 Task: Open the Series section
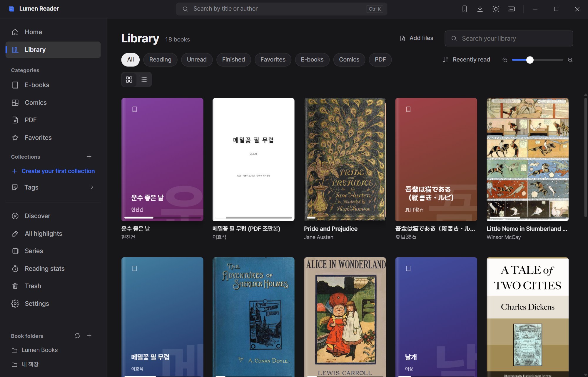tap(53, 251)
